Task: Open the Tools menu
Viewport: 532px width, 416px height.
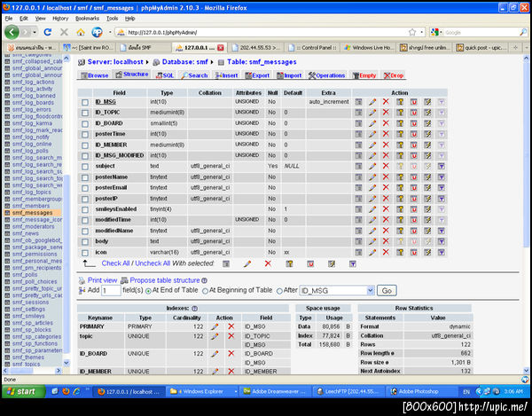Action: (112, 19)
